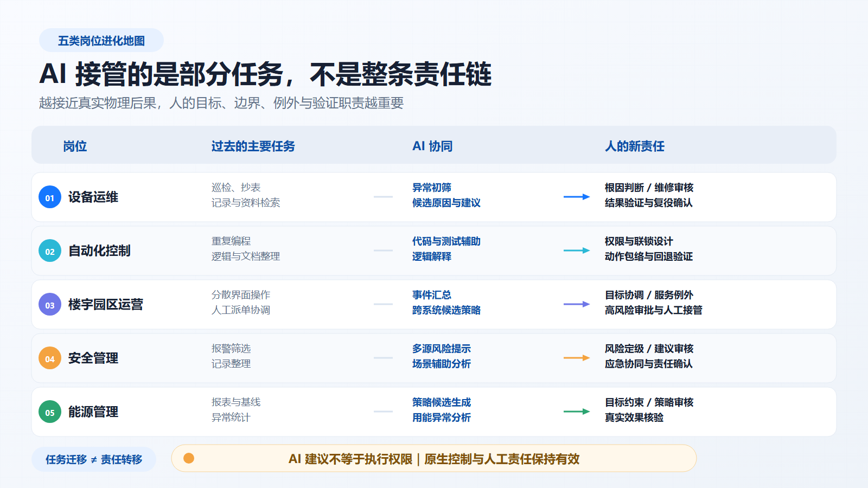Click the text 目标协调 / 服务例外
The height and width of the screenshot is (488, 868).
pyautogui.click(x=649, y=294)
